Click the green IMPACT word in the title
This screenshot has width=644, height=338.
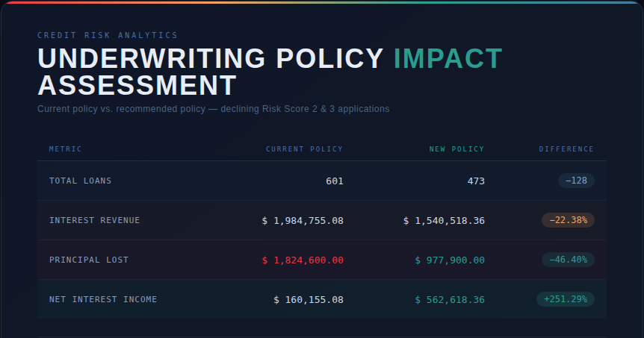pos(448,59)
